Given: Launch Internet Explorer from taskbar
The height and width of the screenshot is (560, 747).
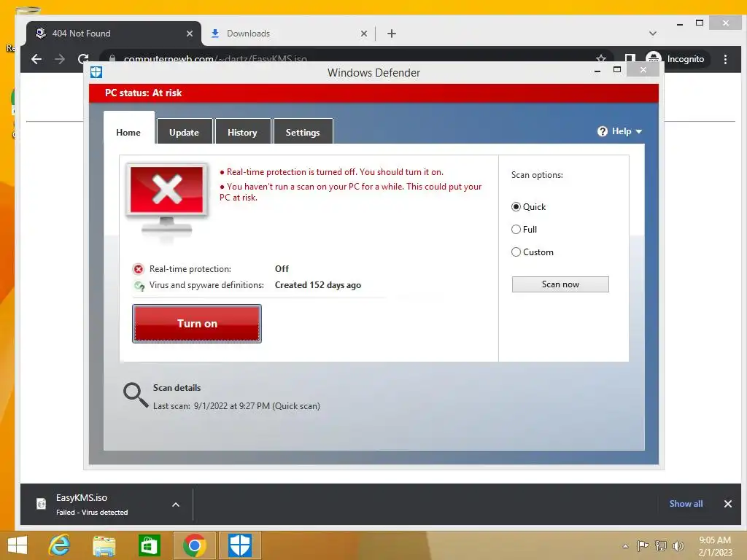Looking at the screenshot, I should (x=59, y=545).
